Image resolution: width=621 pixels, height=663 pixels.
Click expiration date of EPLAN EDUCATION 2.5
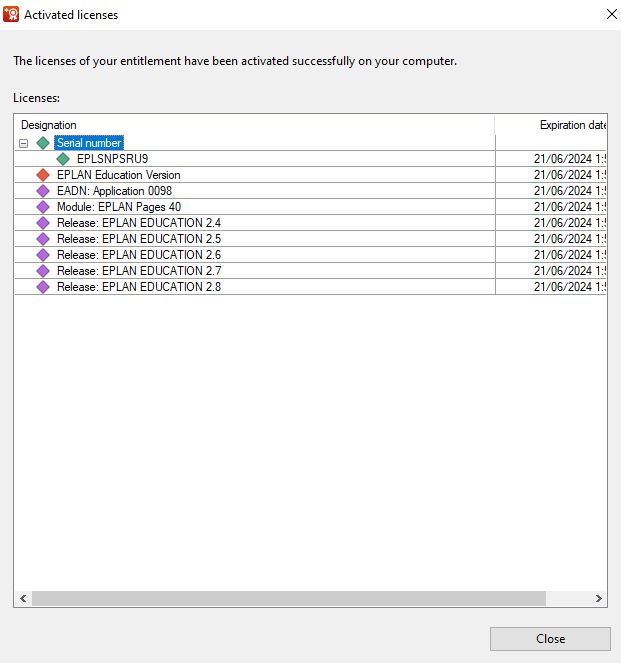pyautogui.click(x=569, y=239)
